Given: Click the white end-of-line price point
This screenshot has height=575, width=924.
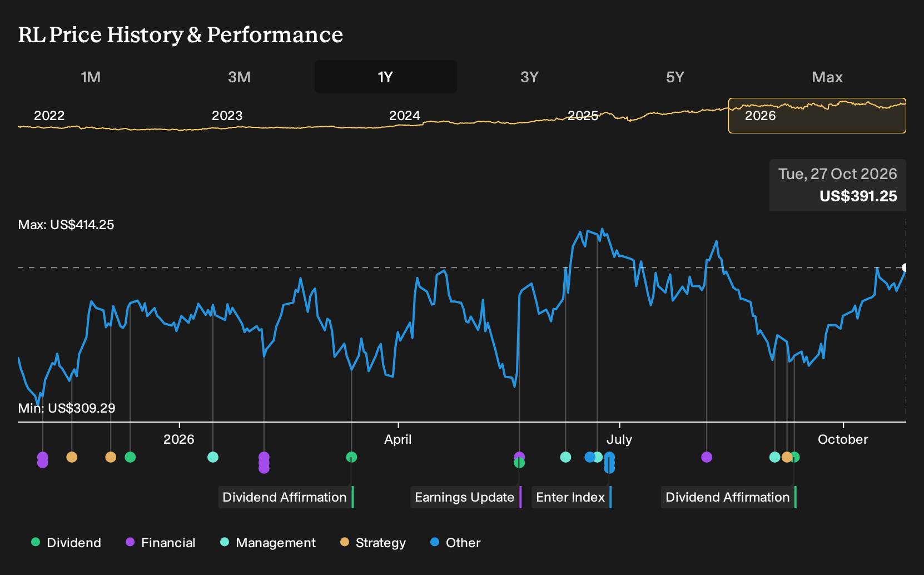Looking at the screenshot, I should click(x=905, y=267).
